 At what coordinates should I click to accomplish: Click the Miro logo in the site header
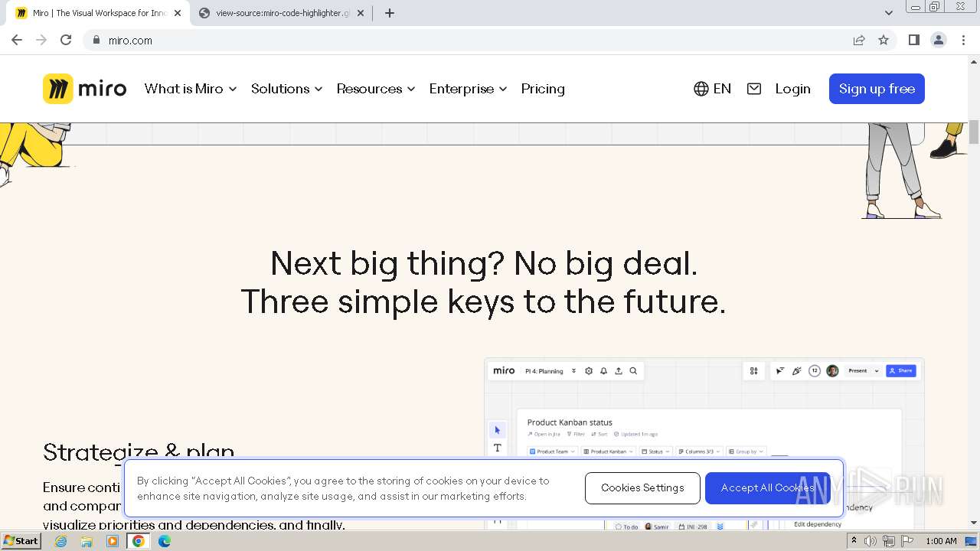(x=84, y=89)
